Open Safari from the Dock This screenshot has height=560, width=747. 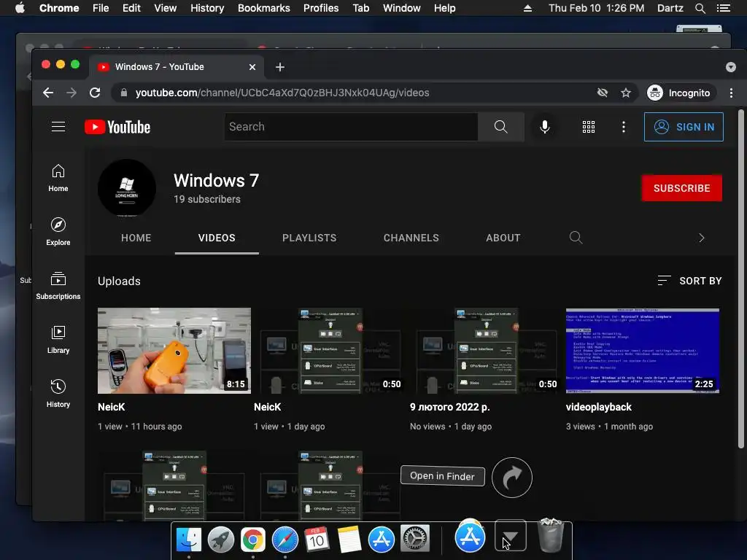285,540
